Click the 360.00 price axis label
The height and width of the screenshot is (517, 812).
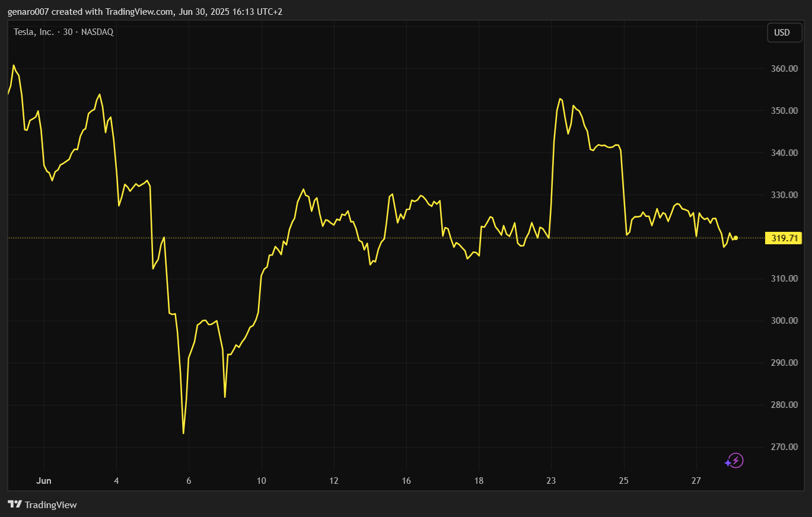[784, 69]
